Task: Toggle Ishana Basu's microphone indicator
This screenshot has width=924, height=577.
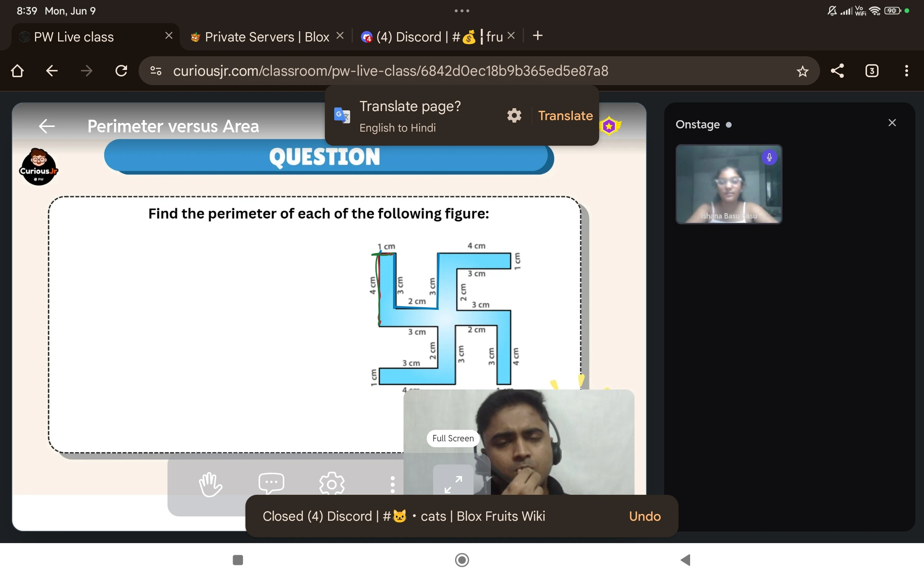Action: coord(769,157)
